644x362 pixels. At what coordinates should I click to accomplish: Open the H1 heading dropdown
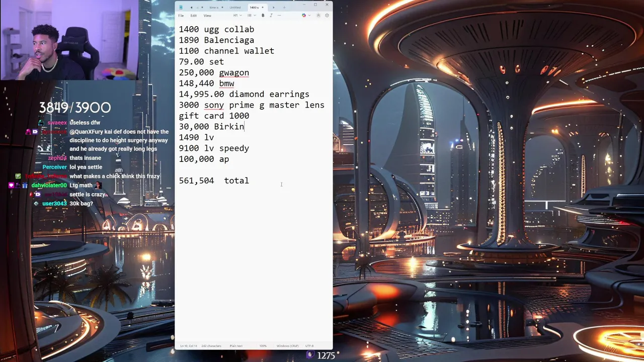click(x=237, y=16)
